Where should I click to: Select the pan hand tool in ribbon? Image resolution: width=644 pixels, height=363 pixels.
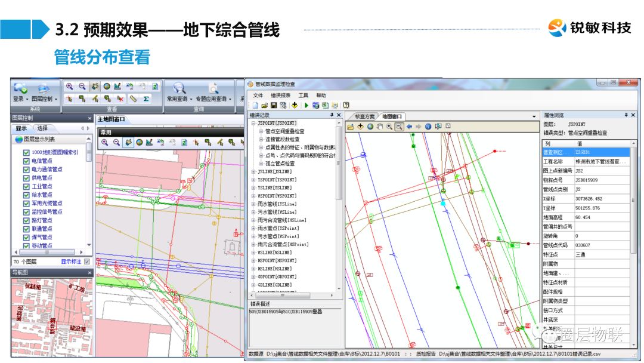(x=95, y=87)
